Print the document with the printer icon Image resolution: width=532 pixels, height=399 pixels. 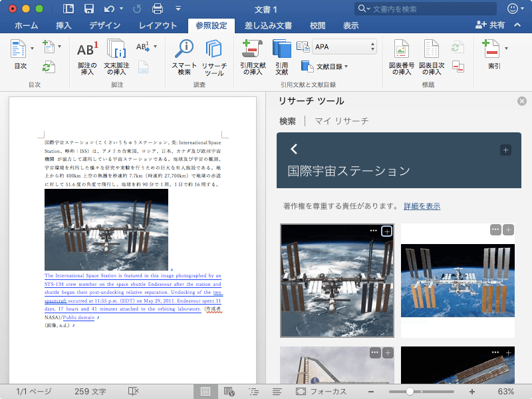[158, 9]
